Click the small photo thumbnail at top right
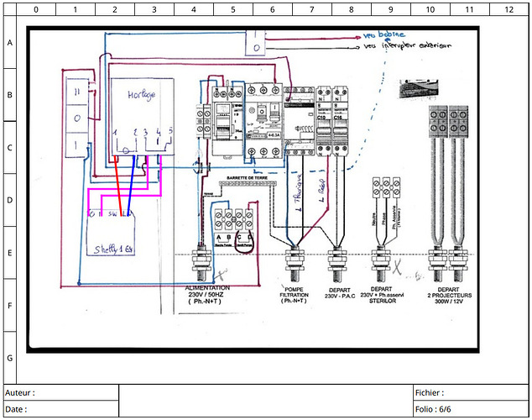Image resolution: width=532 pixels, height=420 pixels. coord(419,89)
